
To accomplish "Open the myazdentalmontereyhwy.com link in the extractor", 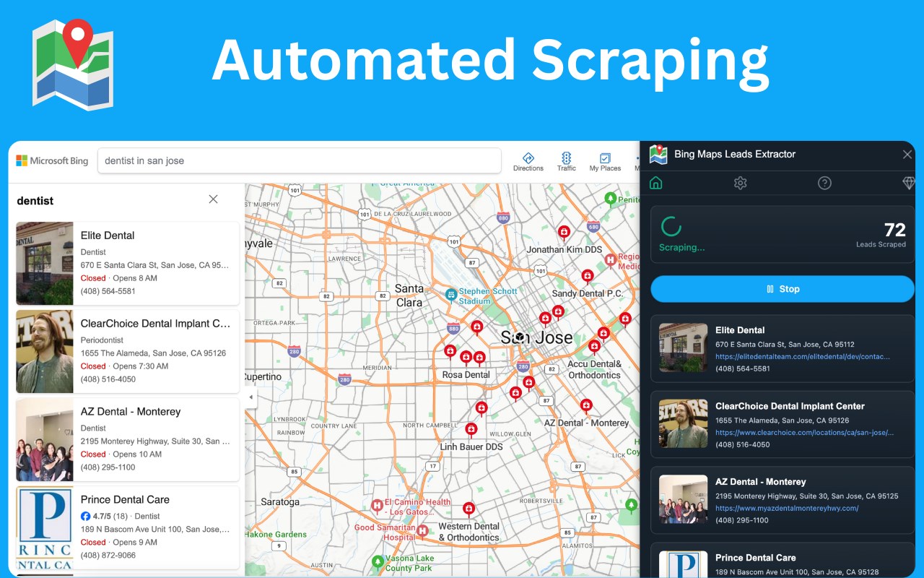I will click(787, 508).
